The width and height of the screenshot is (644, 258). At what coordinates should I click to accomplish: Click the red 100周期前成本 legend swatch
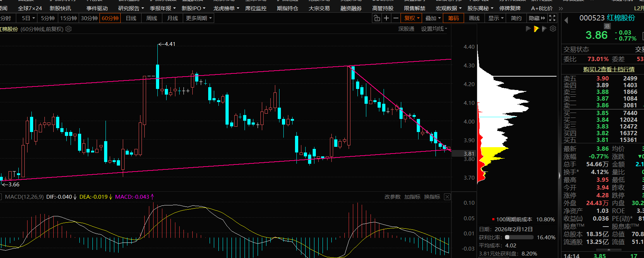tap(493, 219)
